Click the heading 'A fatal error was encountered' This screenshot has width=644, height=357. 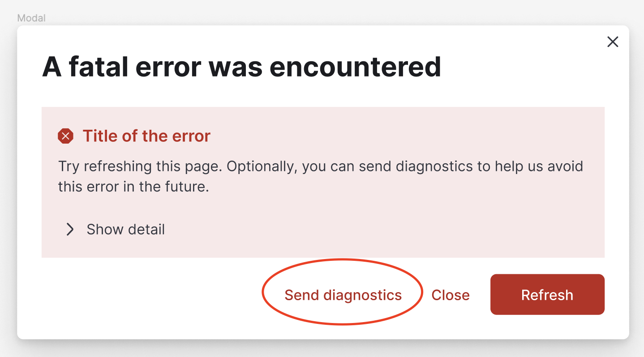241,66
